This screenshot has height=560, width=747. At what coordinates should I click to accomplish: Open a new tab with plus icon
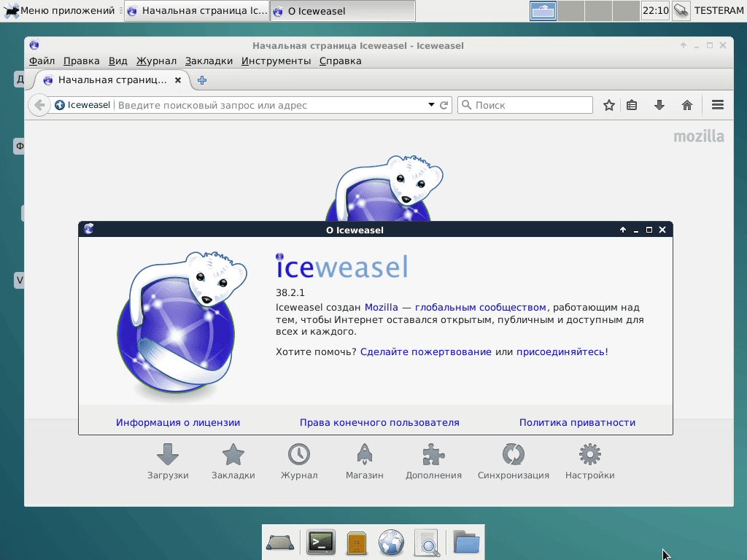202,80
